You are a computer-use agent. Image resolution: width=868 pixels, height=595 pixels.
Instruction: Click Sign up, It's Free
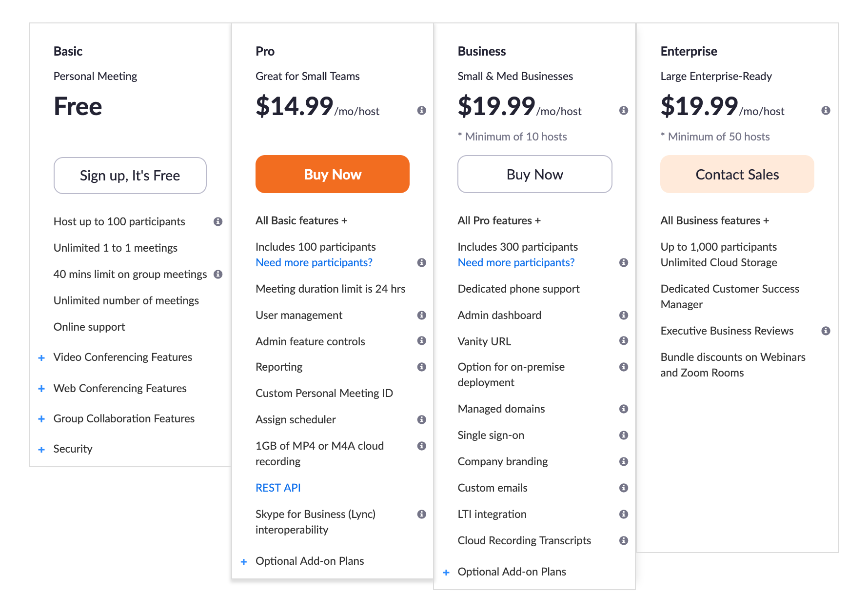130,176
